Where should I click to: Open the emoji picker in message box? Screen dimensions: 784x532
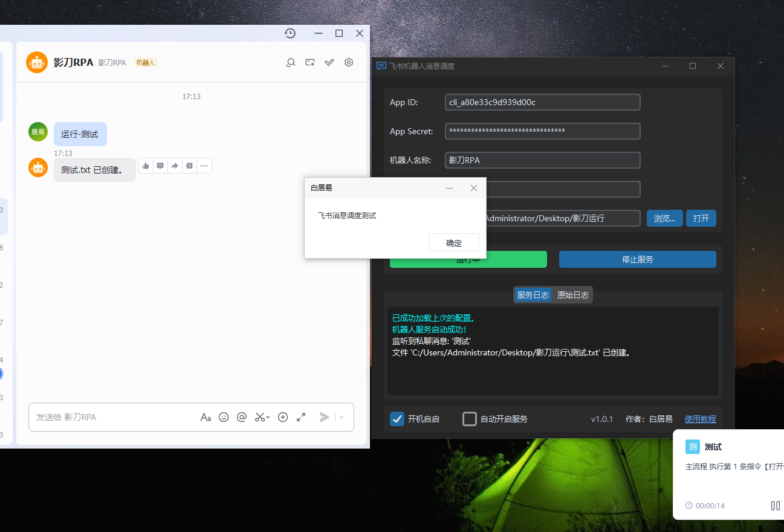(x=224, y=417)
